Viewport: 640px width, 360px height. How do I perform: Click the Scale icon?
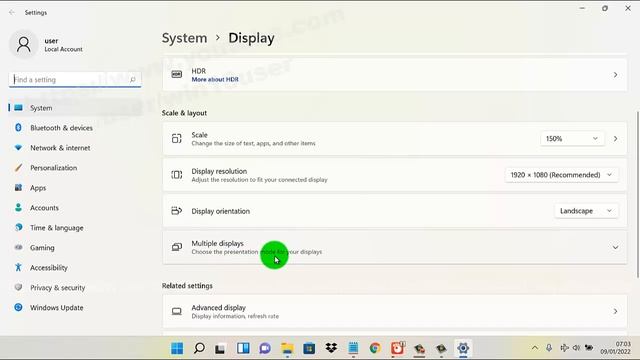[x=177, y=138]
